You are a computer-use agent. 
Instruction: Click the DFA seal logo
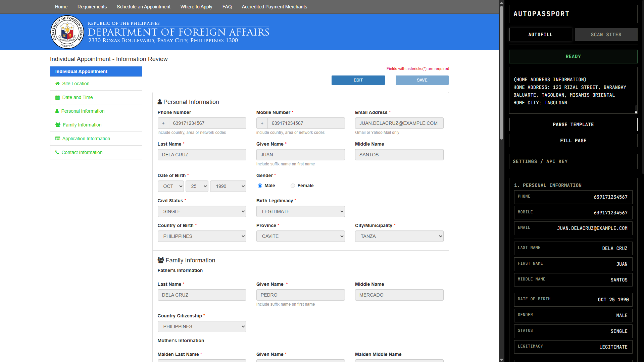67,32
